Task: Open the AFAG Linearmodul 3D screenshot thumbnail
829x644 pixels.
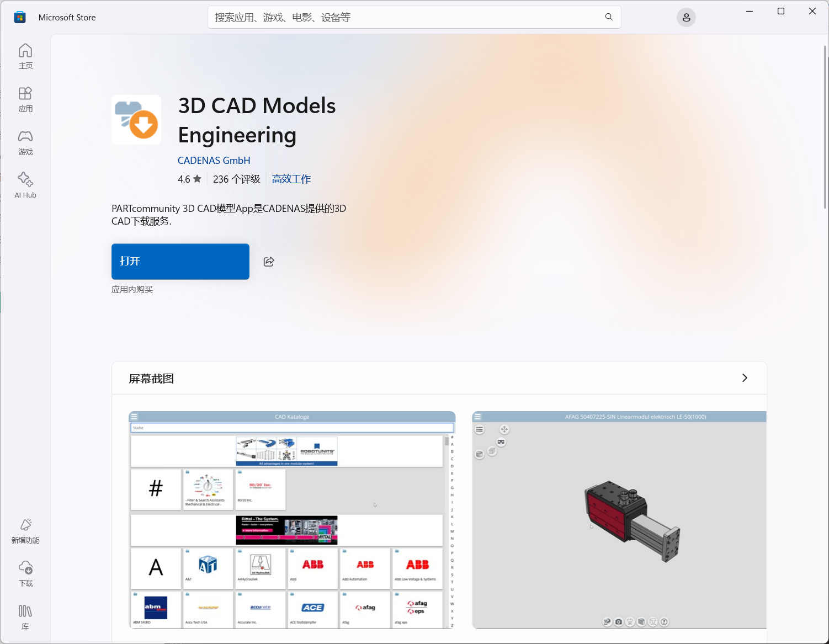Action: click(x=619, y=520)
